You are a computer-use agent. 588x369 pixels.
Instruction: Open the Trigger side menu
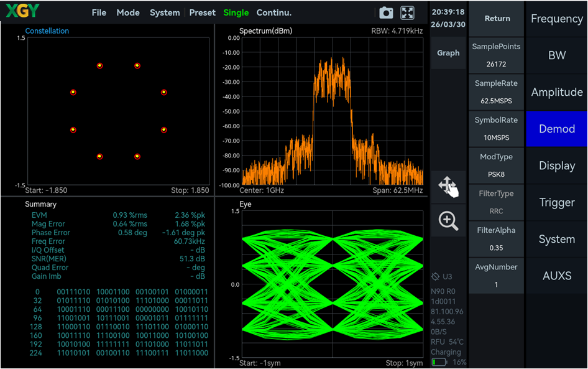pyautogui.click(x=557, y=202)
